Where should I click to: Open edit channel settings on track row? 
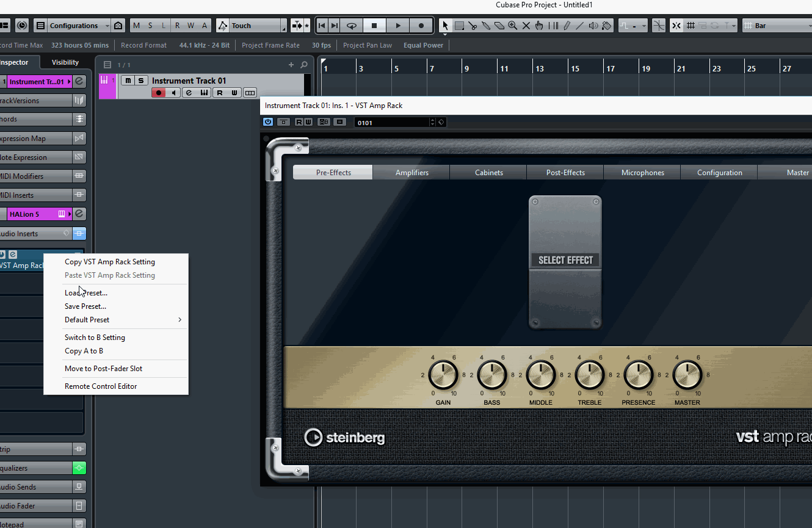189,93
